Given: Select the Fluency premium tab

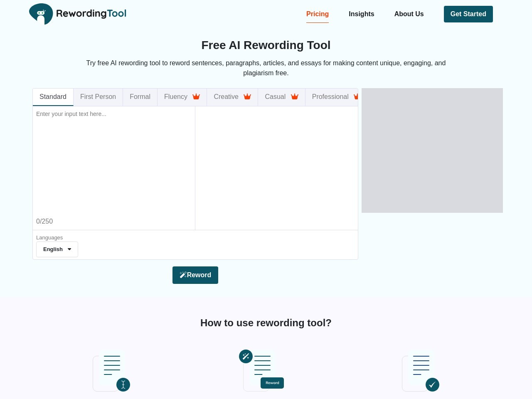Looking at the screenshot, I should [182, 97].
